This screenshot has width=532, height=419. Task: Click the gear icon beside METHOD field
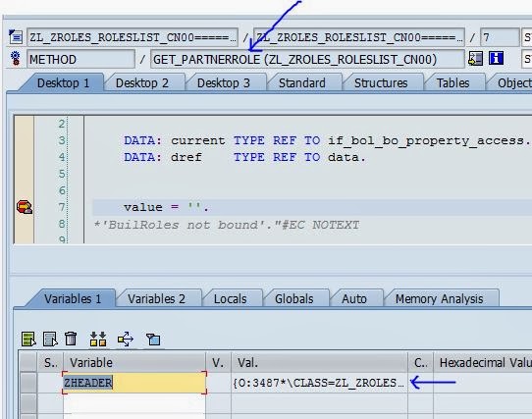click(16, 59)
